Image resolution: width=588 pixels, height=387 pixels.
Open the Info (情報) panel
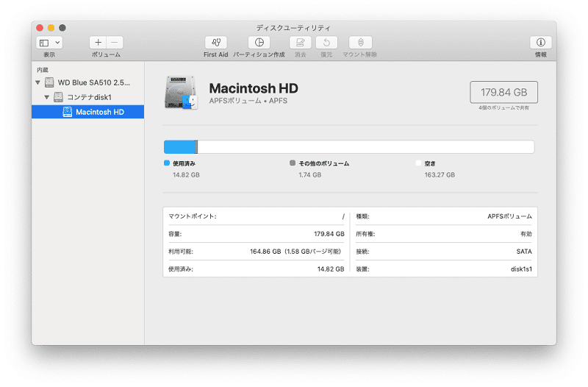540,43
